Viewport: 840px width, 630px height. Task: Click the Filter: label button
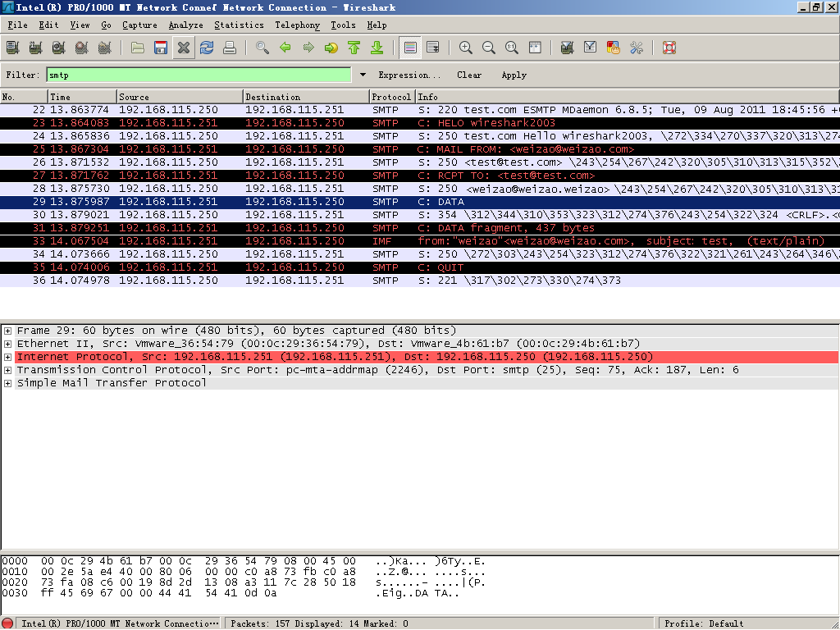pyautogui.click(x=23, y=75)
